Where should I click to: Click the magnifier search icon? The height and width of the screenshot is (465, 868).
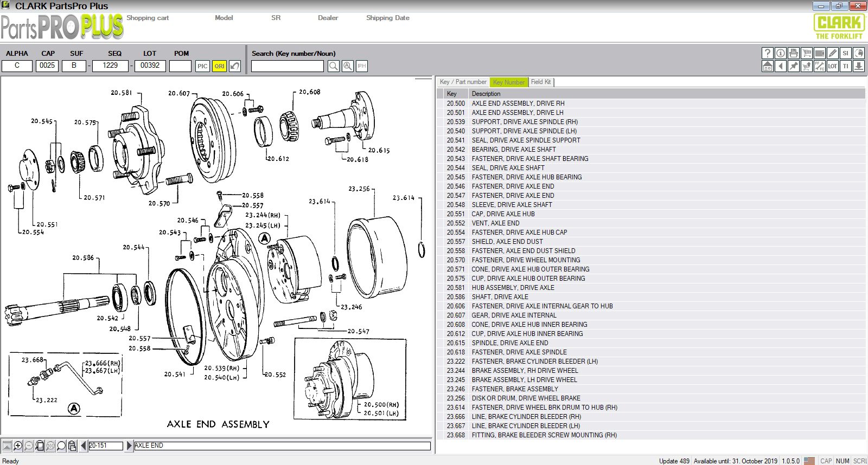coord(334,66)
